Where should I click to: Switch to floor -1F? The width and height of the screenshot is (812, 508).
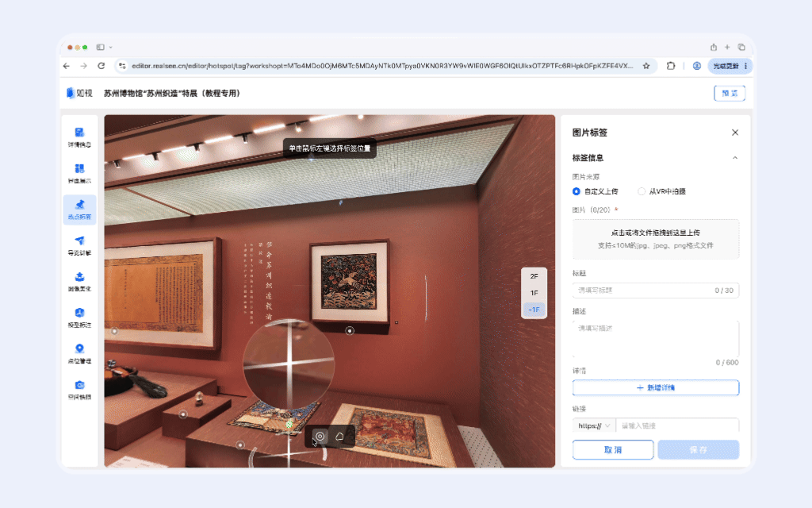click(x=534, y=310)
